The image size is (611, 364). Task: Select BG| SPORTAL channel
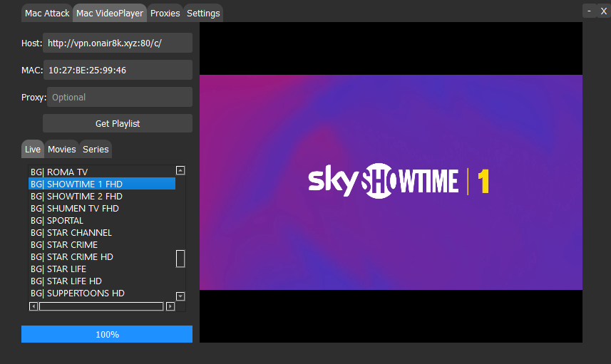pyautogui.click(x=102, y=220)
